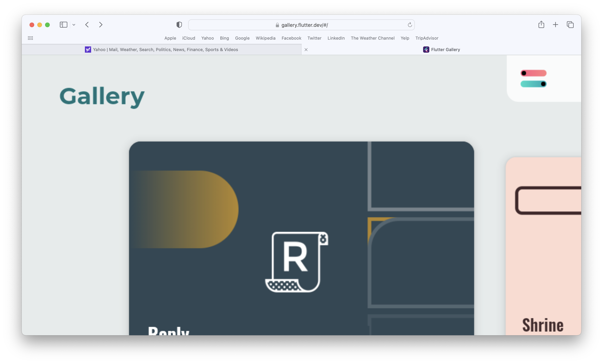This screenshot has height=364, width=603.
Task: Switch to the Yahoo tab
Action: click(171, 49)
